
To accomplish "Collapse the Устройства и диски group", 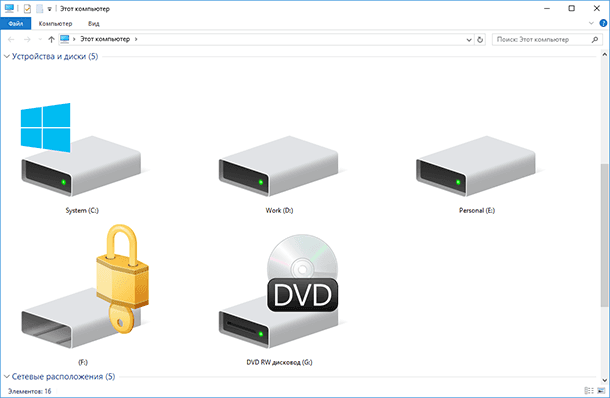I will (7, 56).
